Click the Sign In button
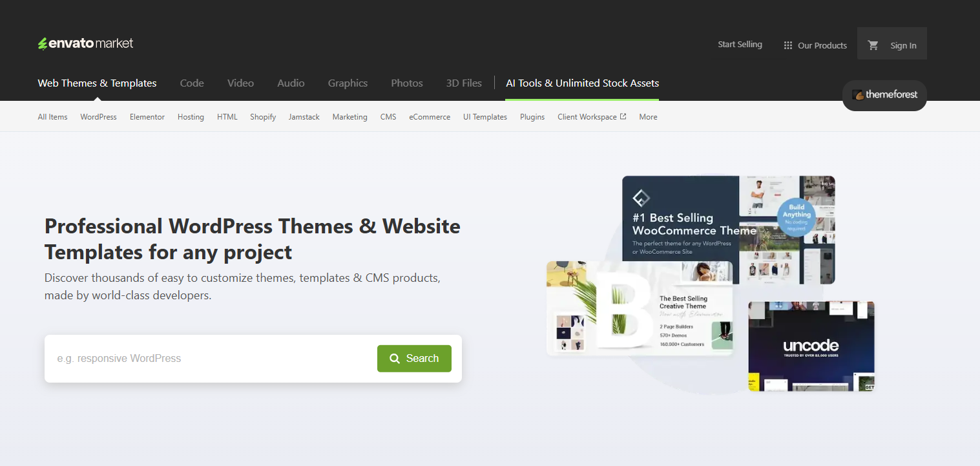This screenshot has width=980, height=466. pyautogui.click(x=903, y=45)
